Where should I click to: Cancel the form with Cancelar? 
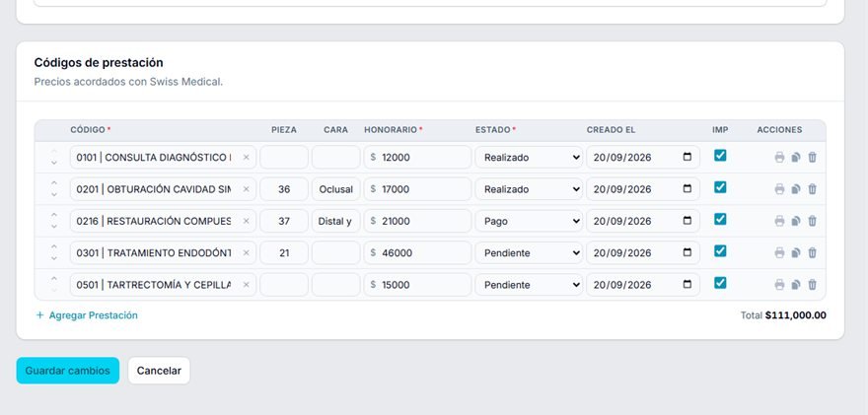coord(159,371)
